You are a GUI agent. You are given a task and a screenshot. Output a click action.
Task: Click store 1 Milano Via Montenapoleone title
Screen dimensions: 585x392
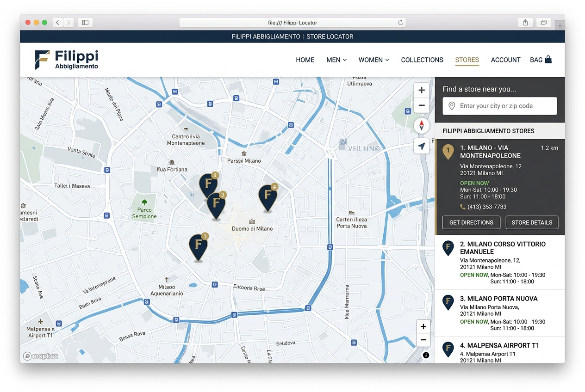point(490,152)
